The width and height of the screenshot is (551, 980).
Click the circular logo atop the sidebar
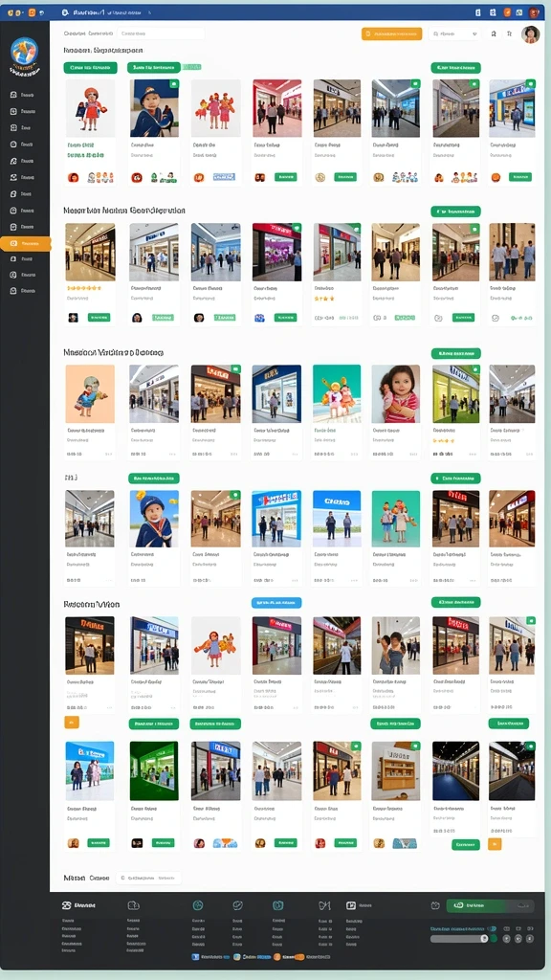24,52
